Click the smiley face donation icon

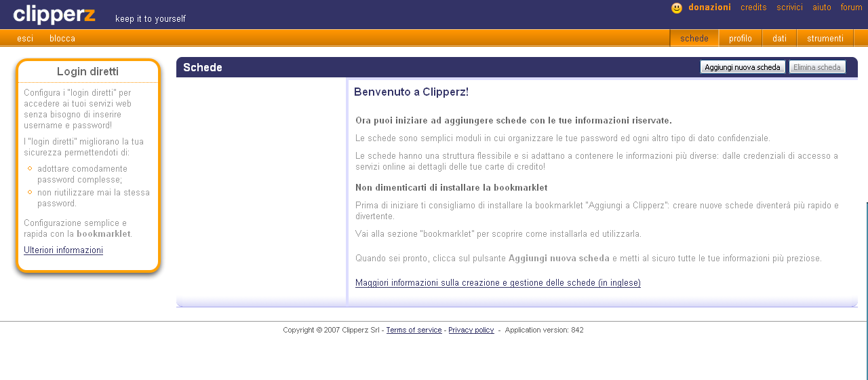676,8
